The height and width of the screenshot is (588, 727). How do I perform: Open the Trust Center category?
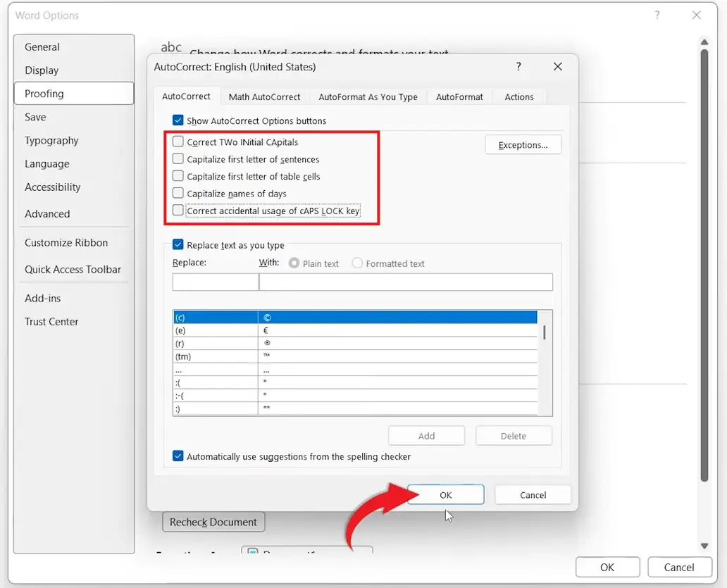74,321
